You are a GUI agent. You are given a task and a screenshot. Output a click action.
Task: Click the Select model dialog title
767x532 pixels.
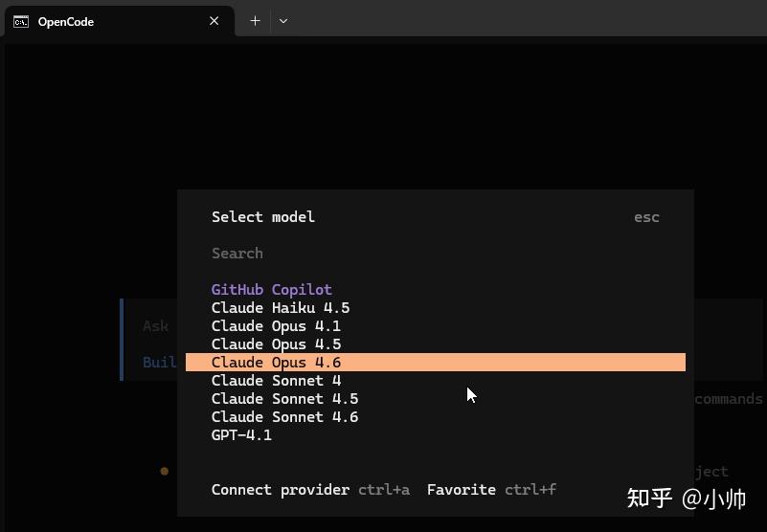pyautogui.click(x=262, y=217)
